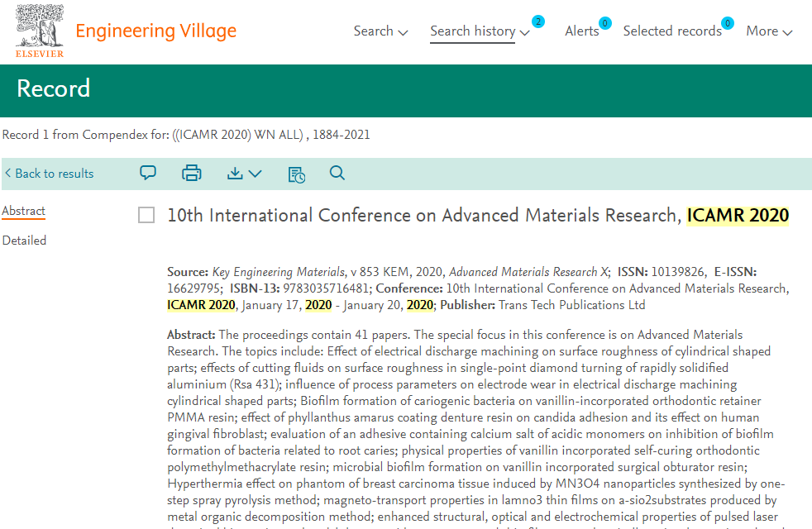
Task: Expand the More menu
Action: (769, 31)
